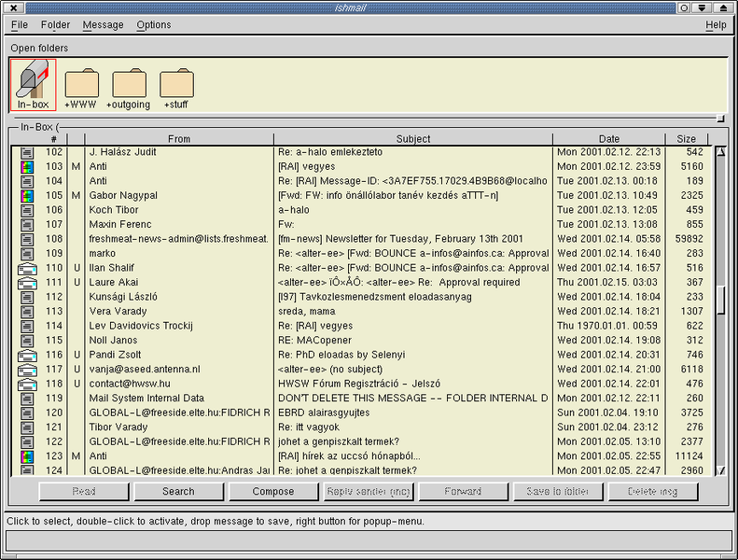Click unread envelope icon for message 117
Viewport: 738px width, 560px height.
pyautogui.click(x=27, y=370)
